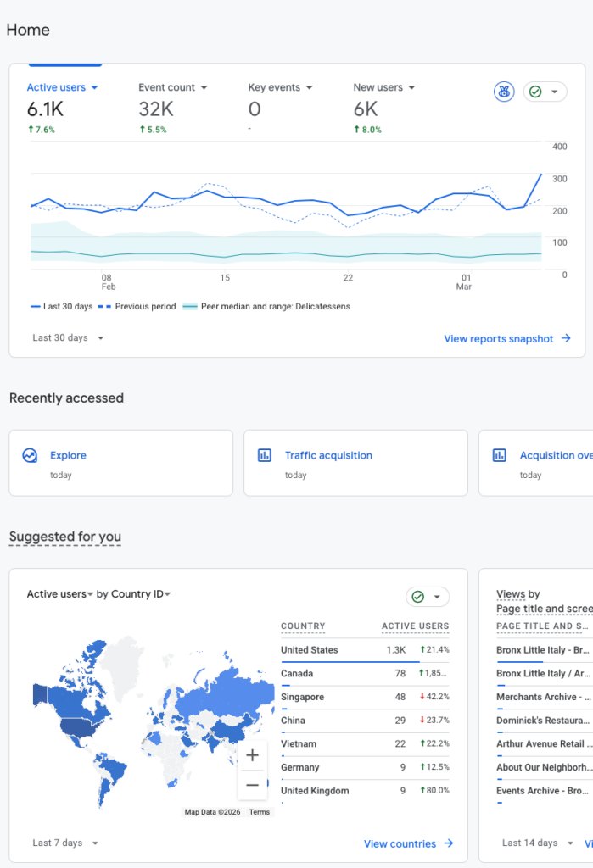Expand the Last 30 days date range dropdown
The height and width of the screenshot is (868, 593).
[x=67, y=337]
